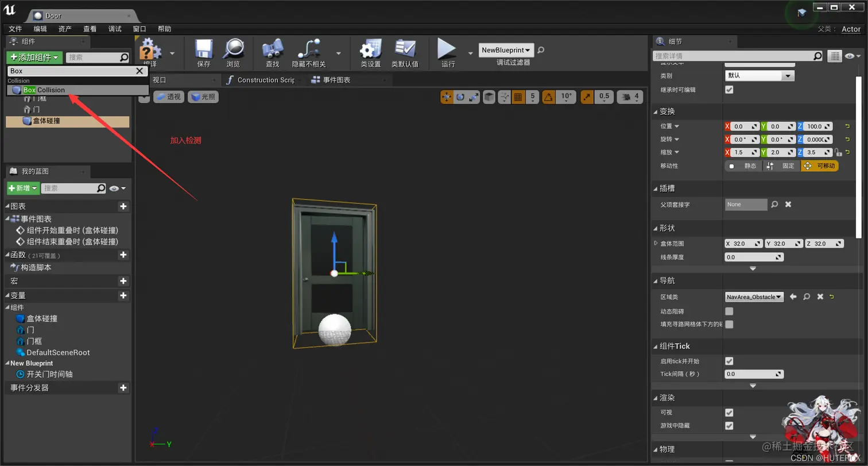
Task: Toggle rotation snap triangle icon
Action: click(x=549, y=97)
